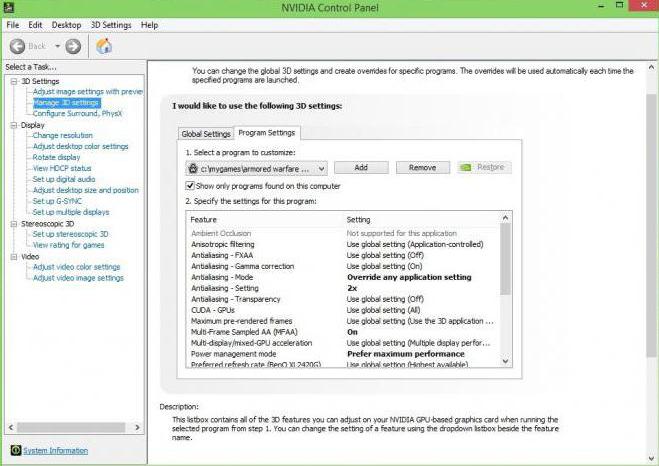This screenshot has width=659, height=466.
Task: Select Manage 3D settings in tree
Action: pyautogui.click(x=66, y=103)
